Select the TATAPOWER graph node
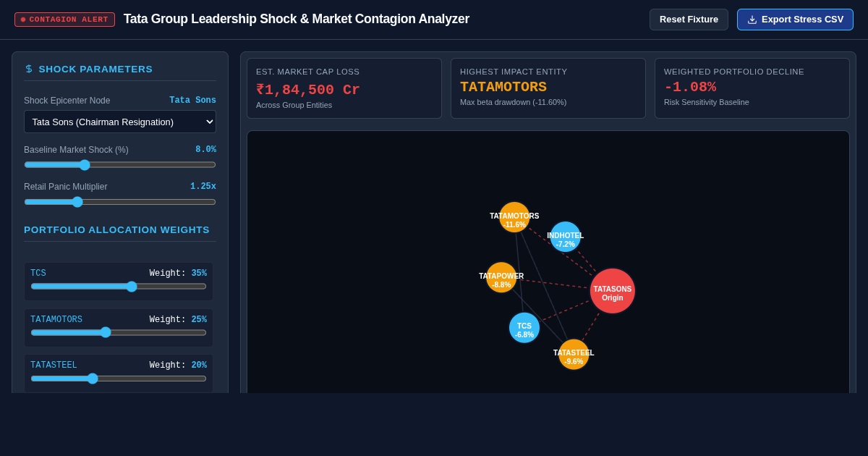This screenshot has width=868, height=456. tap(501, 277)
